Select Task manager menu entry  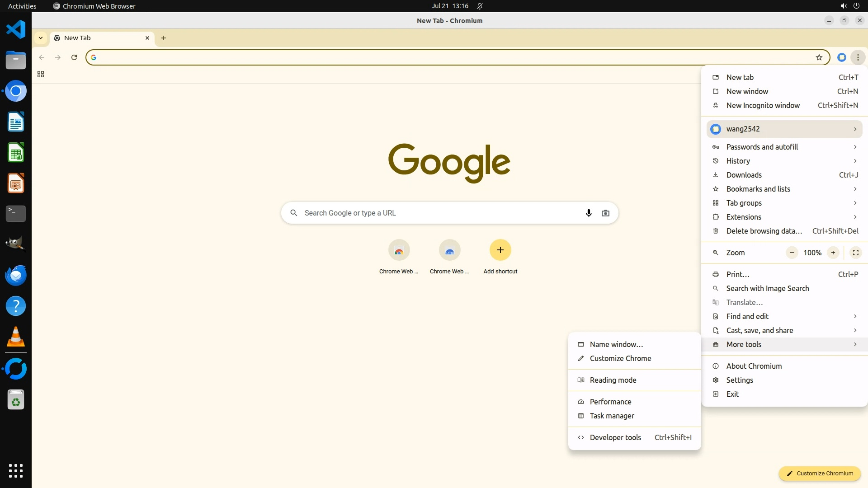[612, 416]
